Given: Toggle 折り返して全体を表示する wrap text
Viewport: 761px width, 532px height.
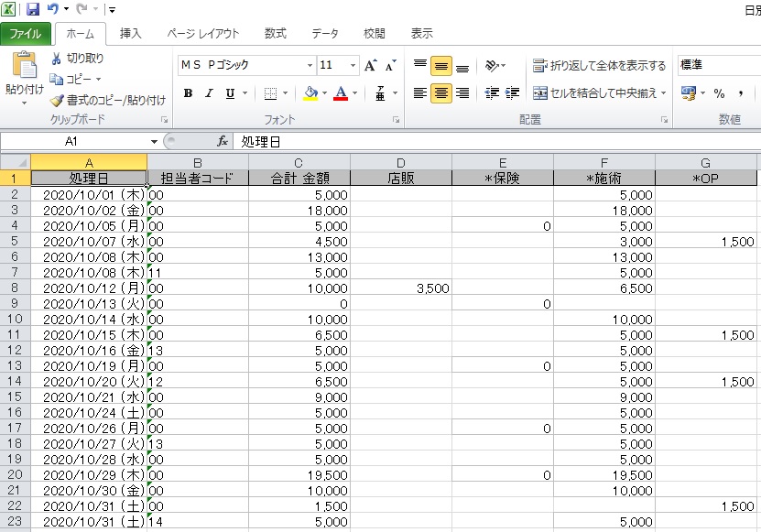Looking at the screenshot, I should 599,66.
